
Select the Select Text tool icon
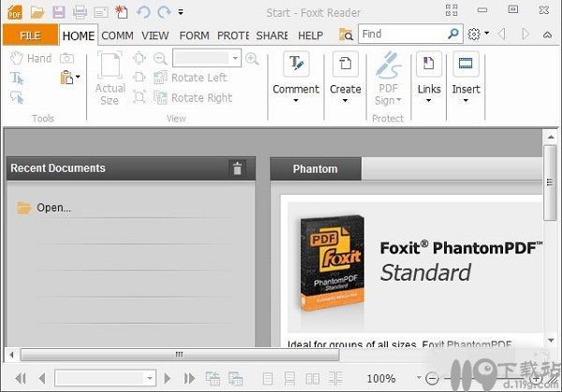click(x=17, y=78)
